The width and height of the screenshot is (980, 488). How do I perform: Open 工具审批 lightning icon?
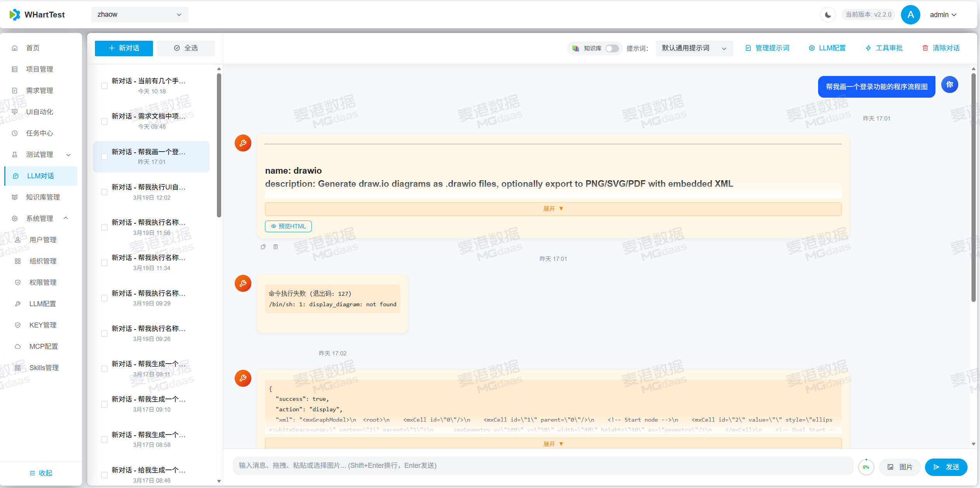click(x=868, y=48)
